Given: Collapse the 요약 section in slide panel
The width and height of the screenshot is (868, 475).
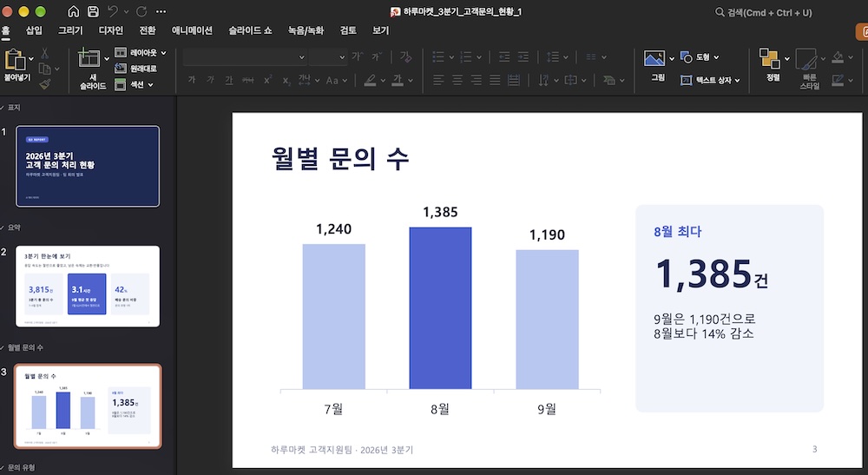Looking at the screenshot, I should 3,228.
